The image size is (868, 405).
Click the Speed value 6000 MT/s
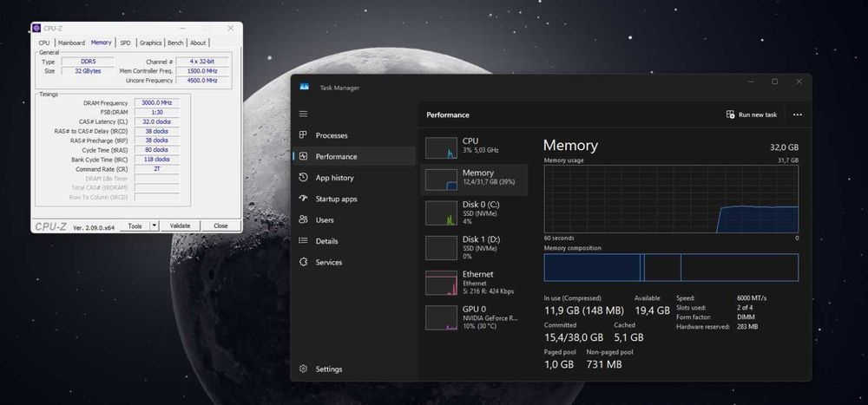tap(752, 297)
